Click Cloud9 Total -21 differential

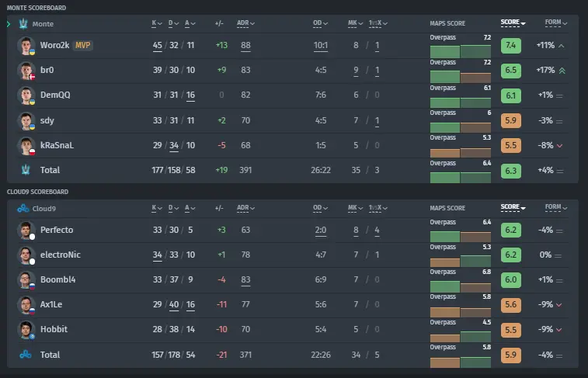tap(221, 355)
